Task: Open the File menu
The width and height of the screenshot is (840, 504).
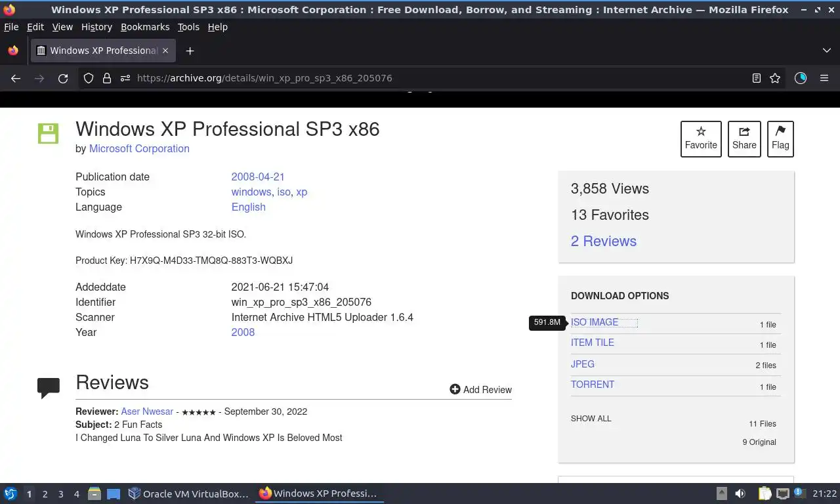Action: coord(11,27)
